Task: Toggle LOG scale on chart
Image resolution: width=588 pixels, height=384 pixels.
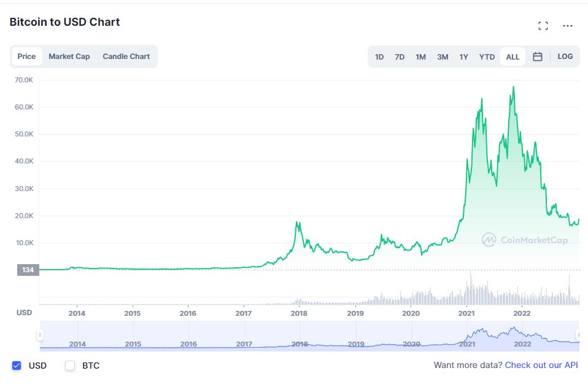Action: [565, 57]
